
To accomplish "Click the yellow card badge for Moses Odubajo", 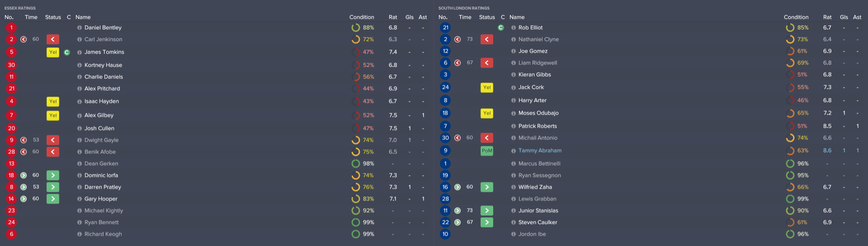I will 487,113.
